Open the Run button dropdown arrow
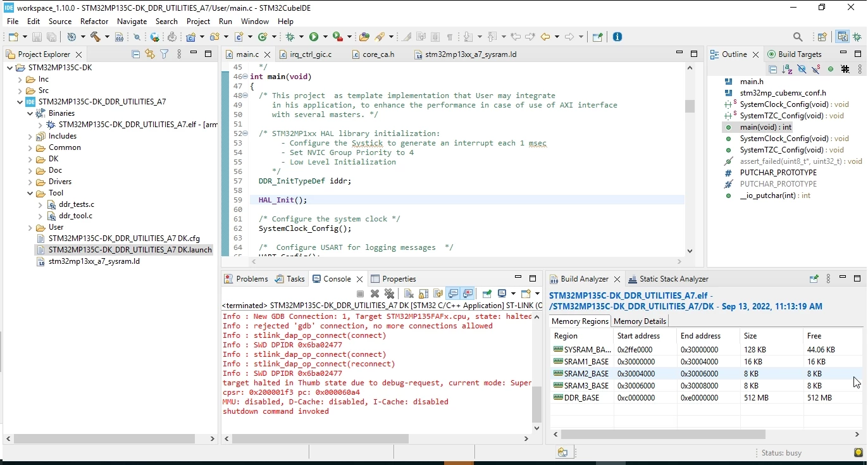This screenshot has width=868, height=465. (324, 37)
